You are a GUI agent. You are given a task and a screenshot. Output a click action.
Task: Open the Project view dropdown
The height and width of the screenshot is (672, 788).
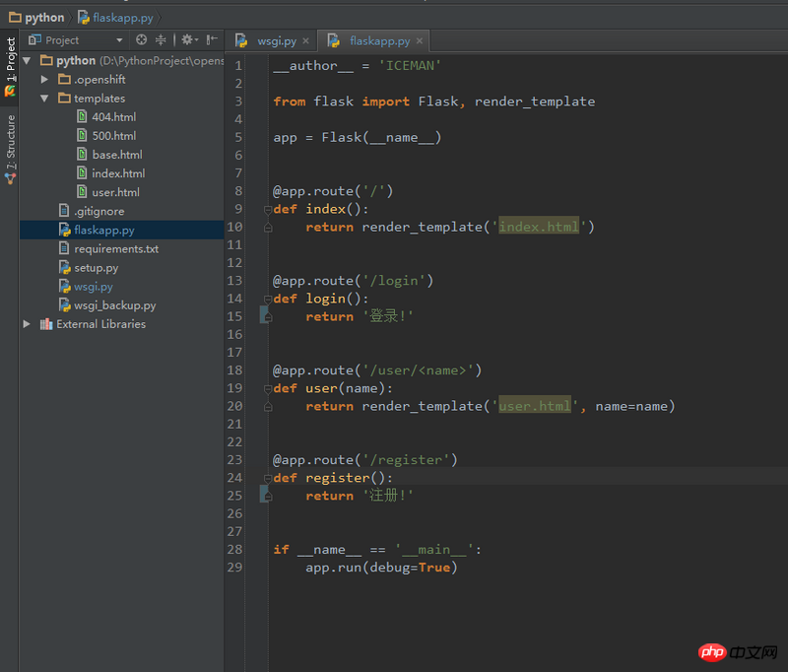(x=119, y=40)
